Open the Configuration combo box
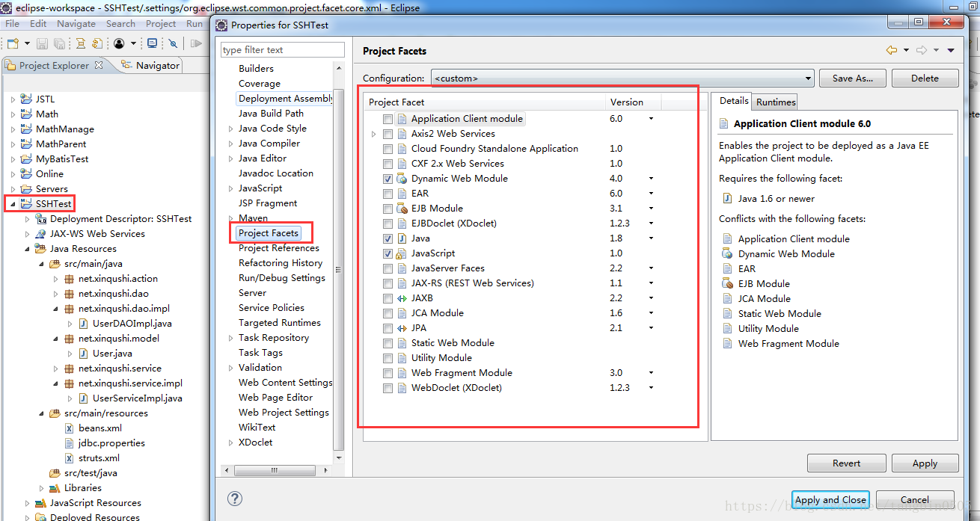 click(622, 78)
